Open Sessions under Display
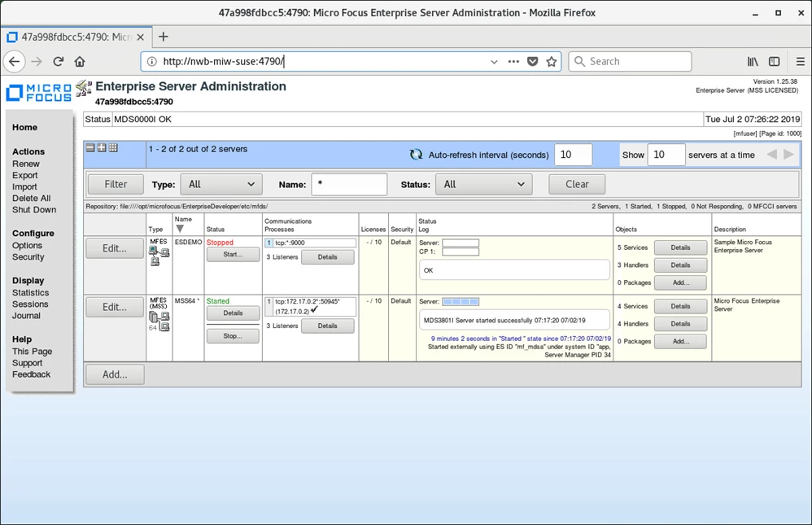The height and width of the screenshot is (525, 812). (30, 304)
